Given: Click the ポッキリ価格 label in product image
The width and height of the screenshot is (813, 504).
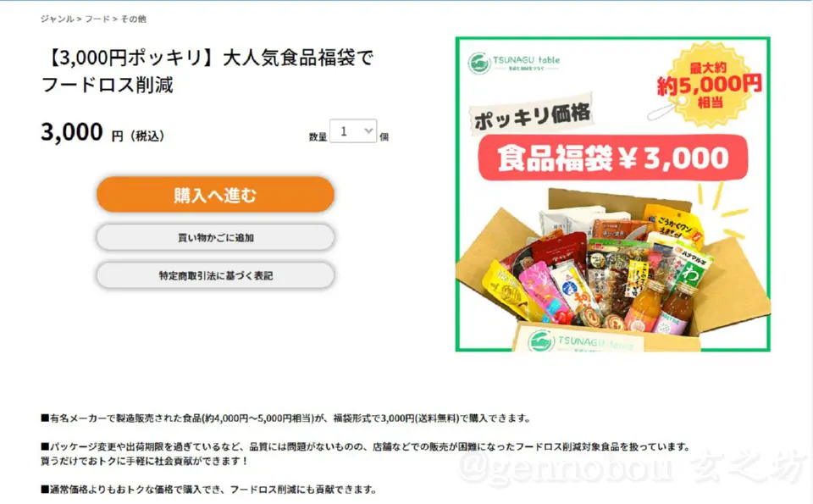Looking at the screenshot, I should coord(532,116).
